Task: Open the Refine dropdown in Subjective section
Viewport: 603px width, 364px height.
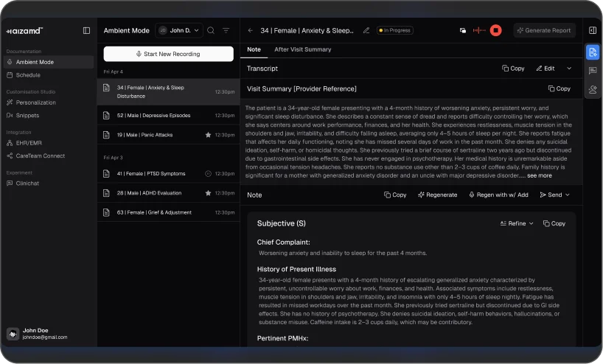Action: pyautogui.click(x=516, y=223)
